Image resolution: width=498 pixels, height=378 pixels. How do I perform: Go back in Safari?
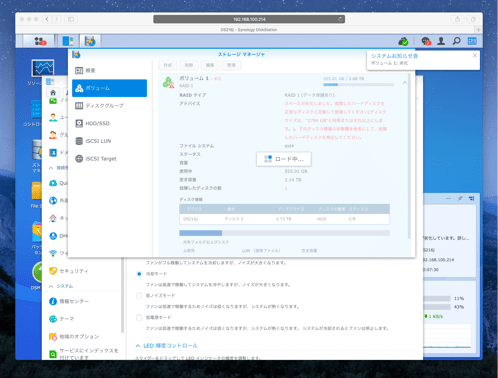pos(47,19)
